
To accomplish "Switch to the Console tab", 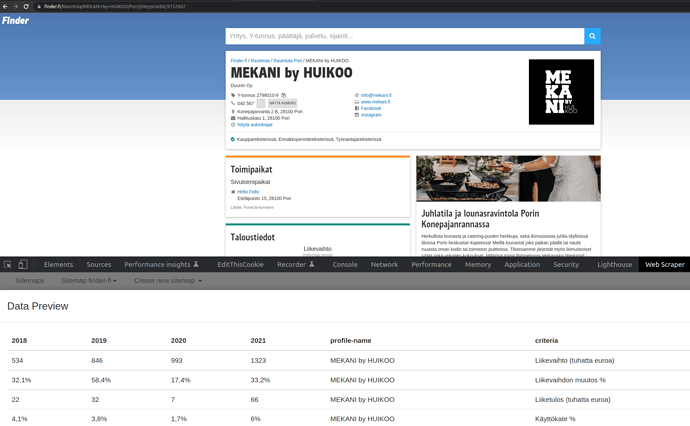I will 345,264.
